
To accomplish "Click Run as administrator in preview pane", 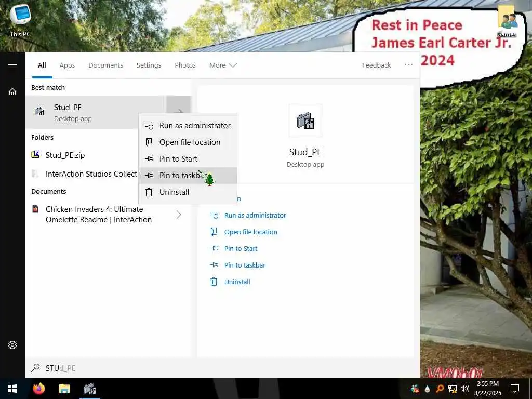I will click(255, 216).
